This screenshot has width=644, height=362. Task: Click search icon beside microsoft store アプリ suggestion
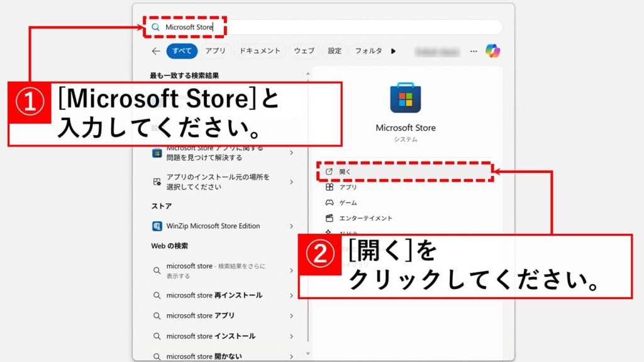click(157, 315)
